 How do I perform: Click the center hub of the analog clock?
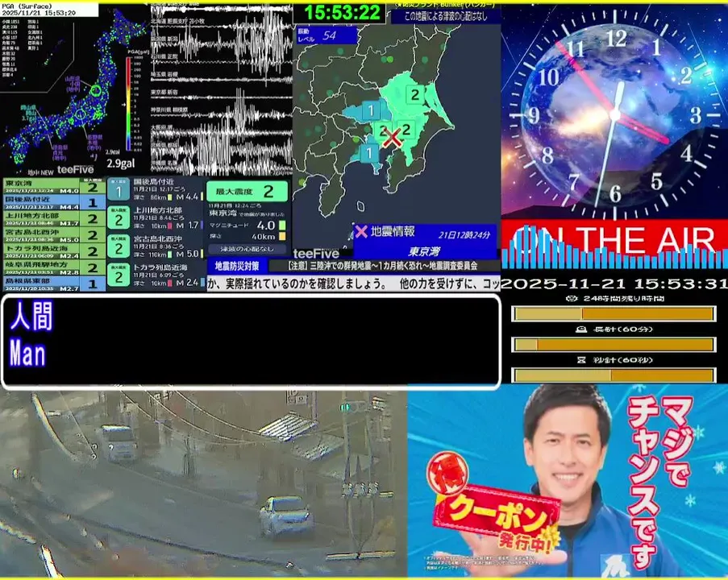pyautogui.click(x=615, y=114)
